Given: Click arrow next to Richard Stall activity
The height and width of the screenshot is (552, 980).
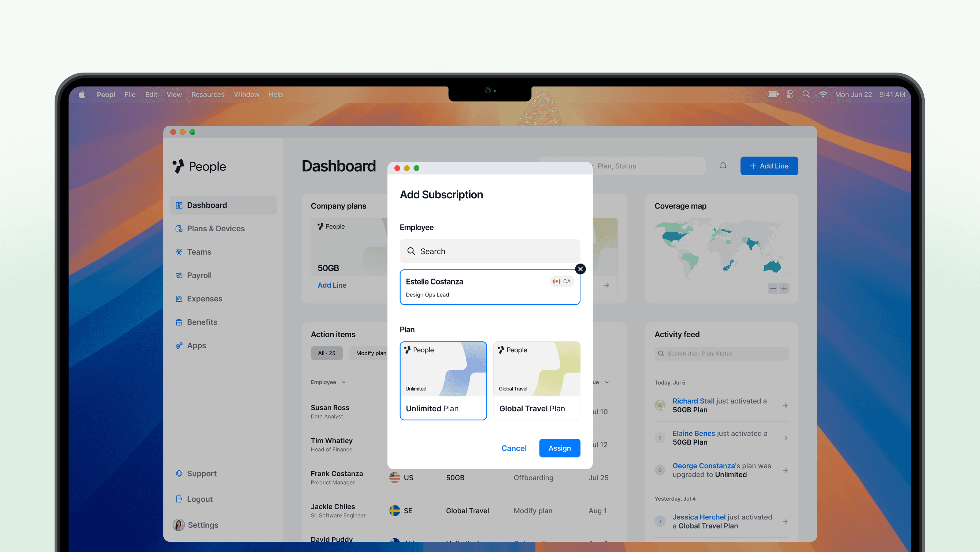Looking at the screenshot, I should [x=785, y=405].
